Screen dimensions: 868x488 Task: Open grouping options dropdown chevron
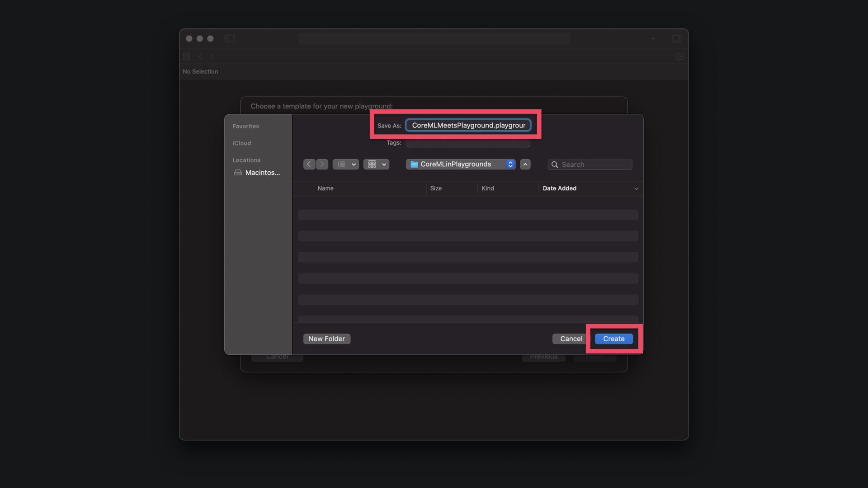(384, 165)
